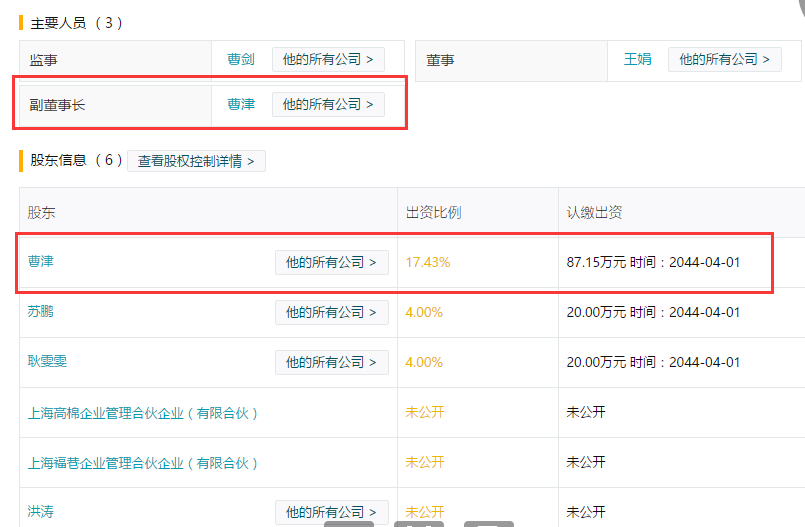This screenshot has height=527, width=805.
Task: Open 他的所有公司 for shareholder 曹津
Action: point(331,263)
